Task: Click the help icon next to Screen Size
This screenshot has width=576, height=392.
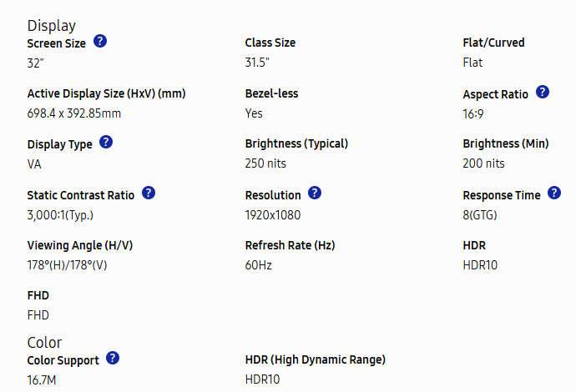Action: click(100, 41)
